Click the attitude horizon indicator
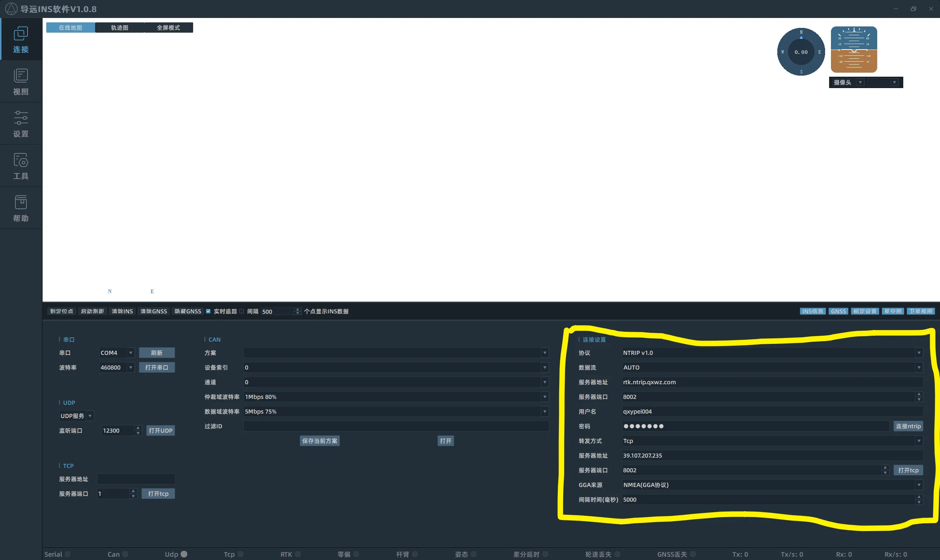940x560 pixels. tap(854, 50)
